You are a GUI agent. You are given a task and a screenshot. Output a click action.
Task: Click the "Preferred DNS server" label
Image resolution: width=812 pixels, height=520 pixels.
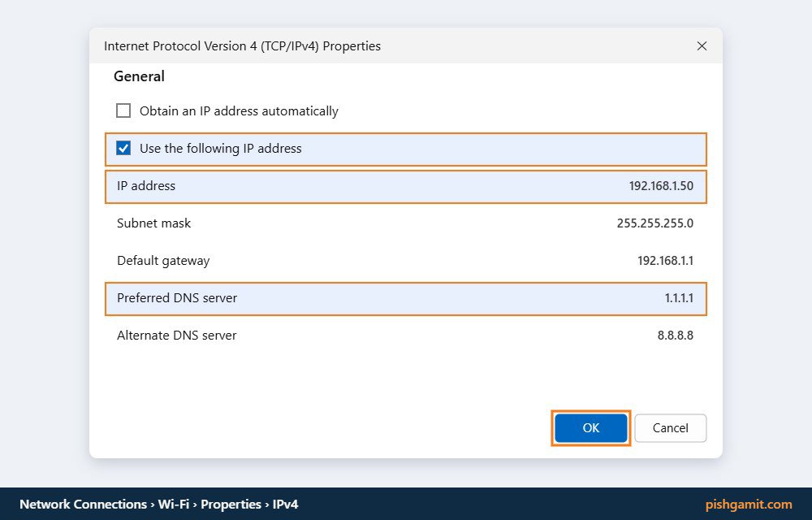pos(176,298)
